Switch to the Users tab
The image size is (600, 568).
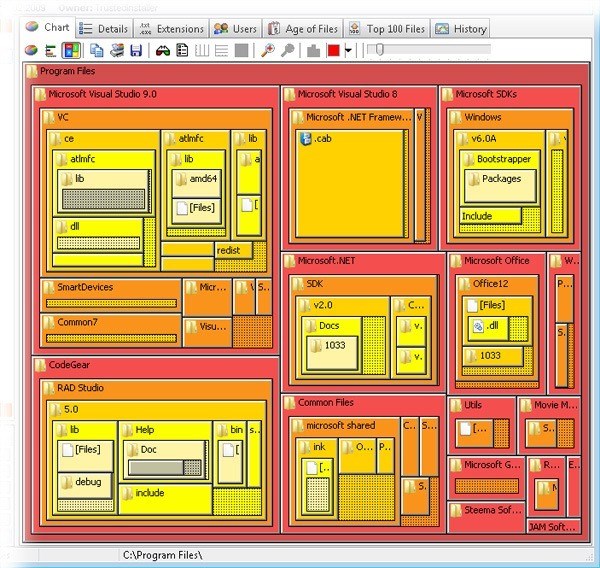pyautogui.click(x=235, y=29)
